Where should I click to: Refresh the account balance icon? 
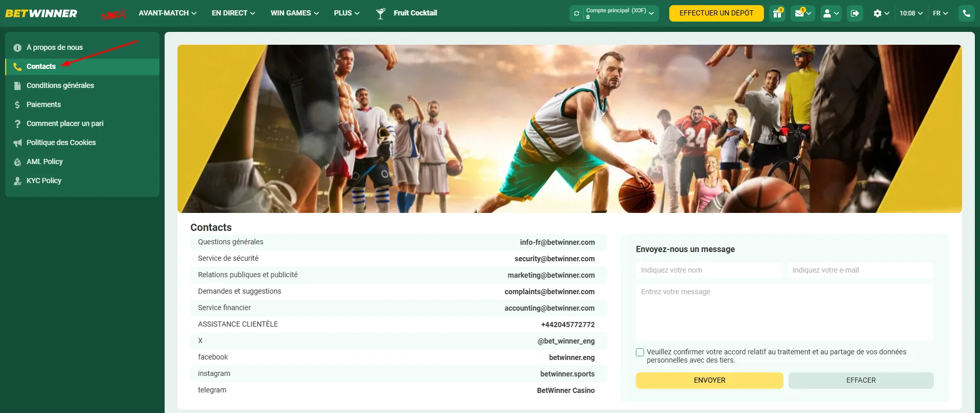(x=577, y=13)
